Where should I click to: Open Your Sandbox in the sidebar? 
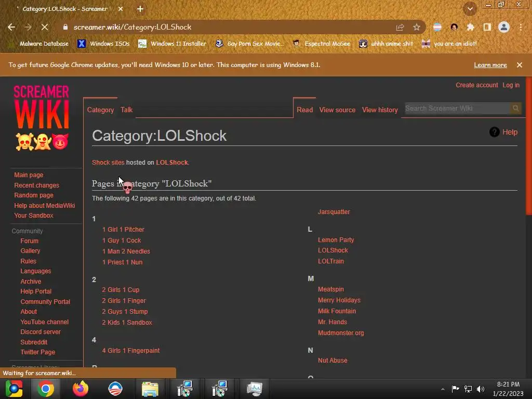(x=34, y=216)
